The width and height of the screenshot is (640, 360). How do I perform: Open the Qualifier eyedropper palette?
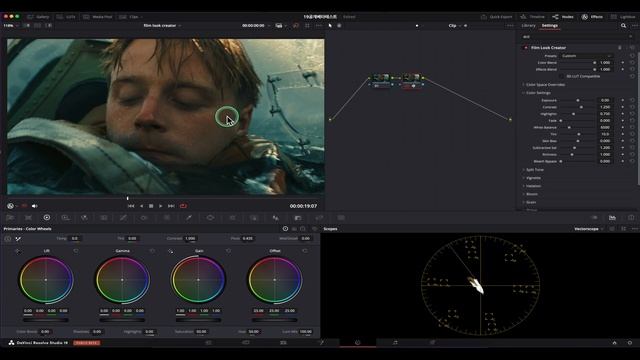(189, 218)
